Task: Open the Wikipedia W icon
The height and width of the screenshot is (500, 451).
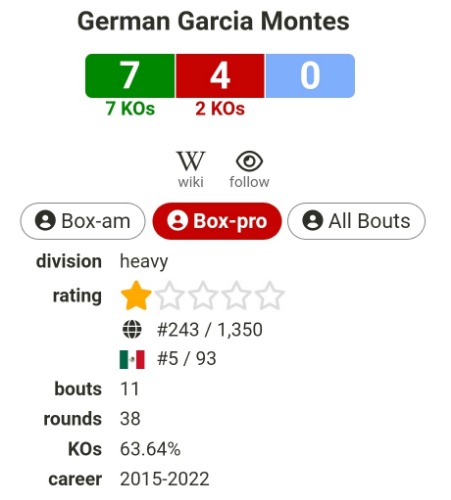Action: click(x=191, y=161)
